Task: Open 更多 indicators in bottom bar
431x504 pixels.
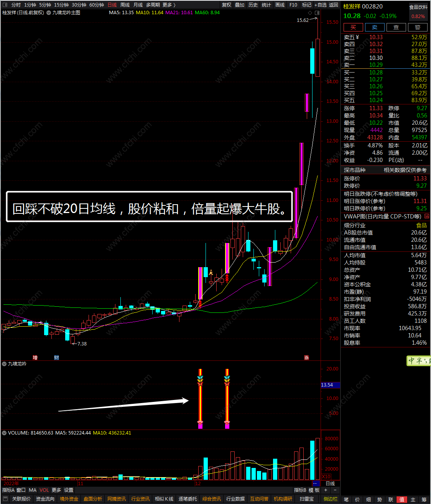Action: point(56,490)
